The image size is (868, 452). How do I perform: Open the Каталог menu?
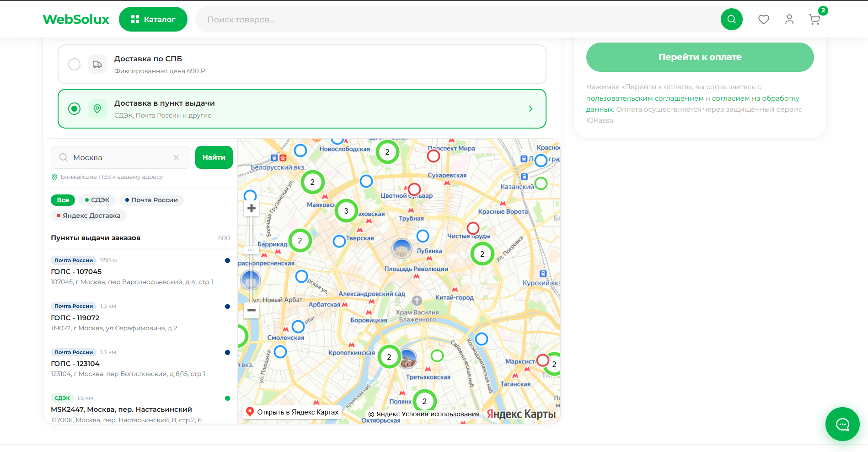tap(153, 19)
